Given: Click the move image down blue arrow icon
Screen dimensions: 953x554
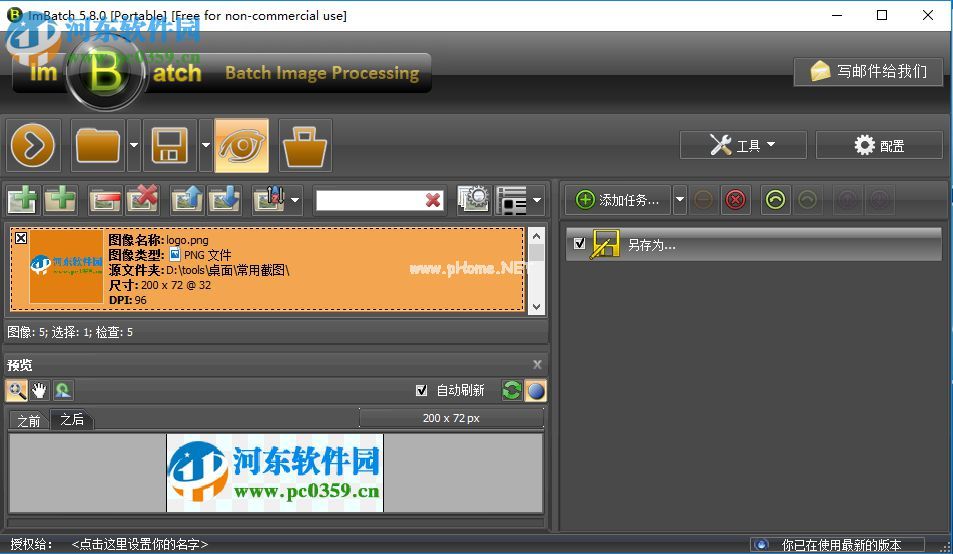Looking at the screenshot, I should click(224, 199).
